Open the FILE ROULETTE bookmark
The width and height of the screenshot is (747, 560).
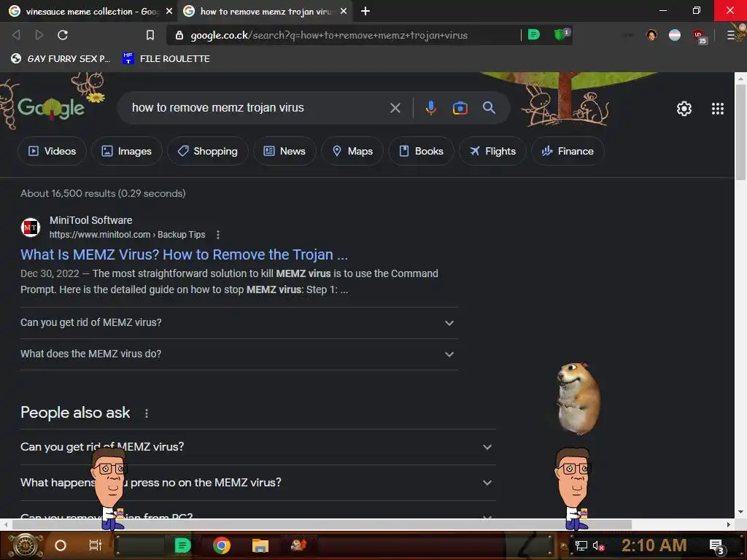166,59
